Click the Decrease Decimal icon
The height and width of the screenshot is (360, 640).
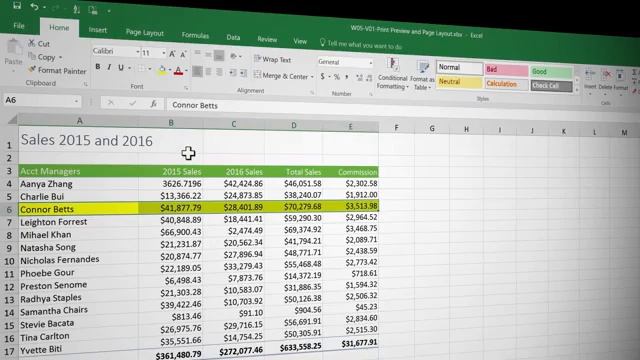point(369,78)
